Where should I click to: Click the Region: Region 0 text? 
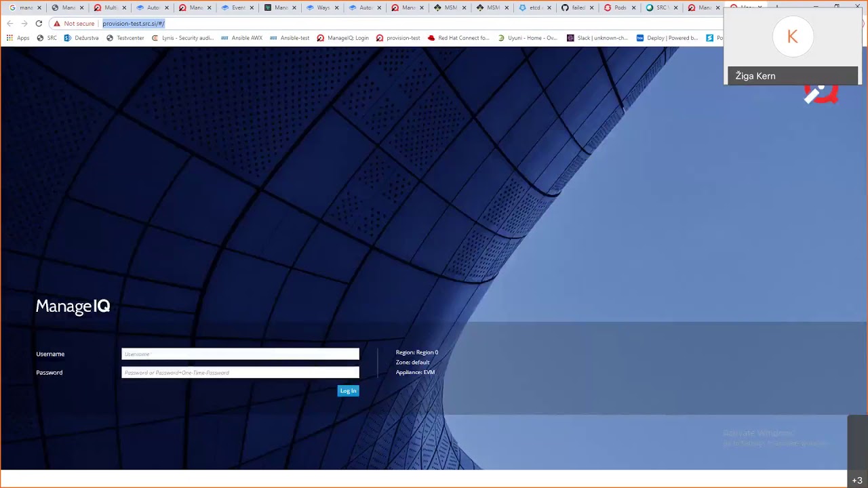417,352
